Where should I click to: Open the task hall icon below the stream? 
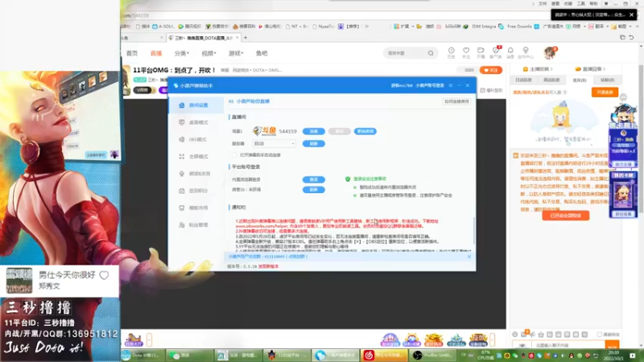coord(134,339)
